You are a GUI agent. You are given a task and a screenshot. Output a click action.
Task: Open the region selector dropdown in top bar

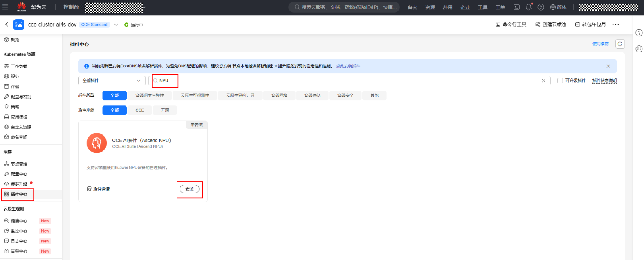point(115,7)
